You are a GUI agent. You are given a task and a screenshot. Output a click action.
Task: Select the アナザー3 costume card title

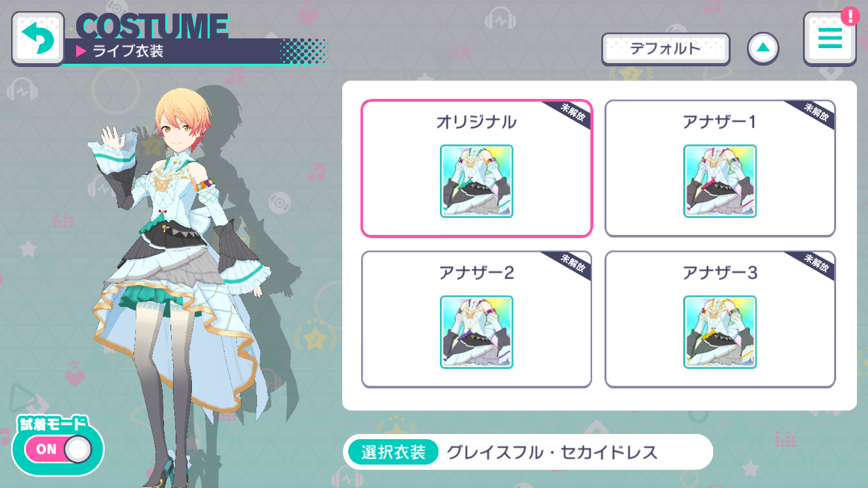point(720,273)
